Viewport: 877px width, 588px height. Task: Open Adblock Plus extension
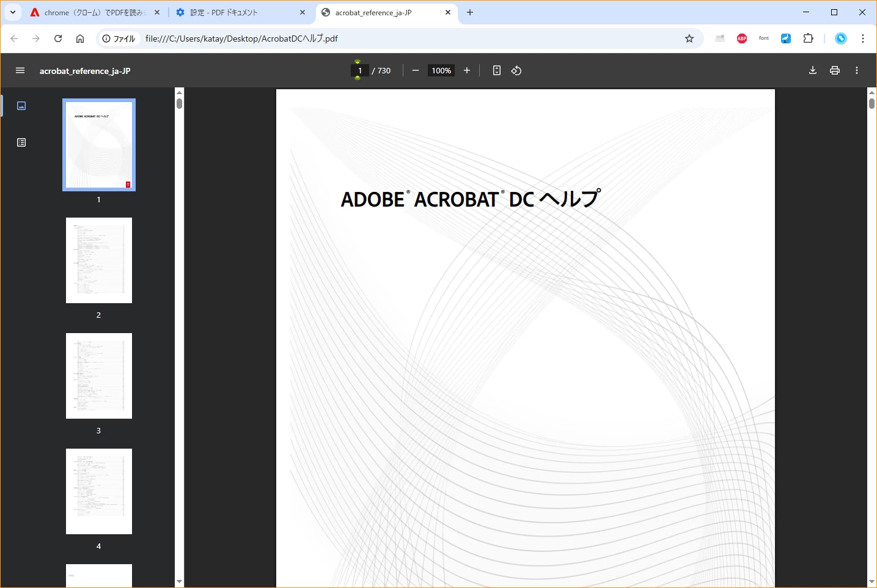742,39
